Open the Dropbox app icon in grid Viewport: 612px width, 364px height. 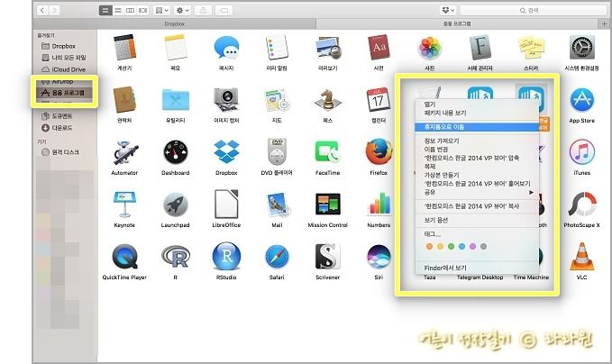226,152
